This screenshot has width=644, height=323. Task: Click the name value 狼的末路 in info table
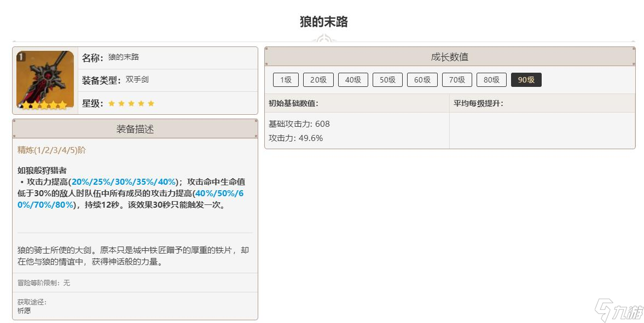[123, 57]
